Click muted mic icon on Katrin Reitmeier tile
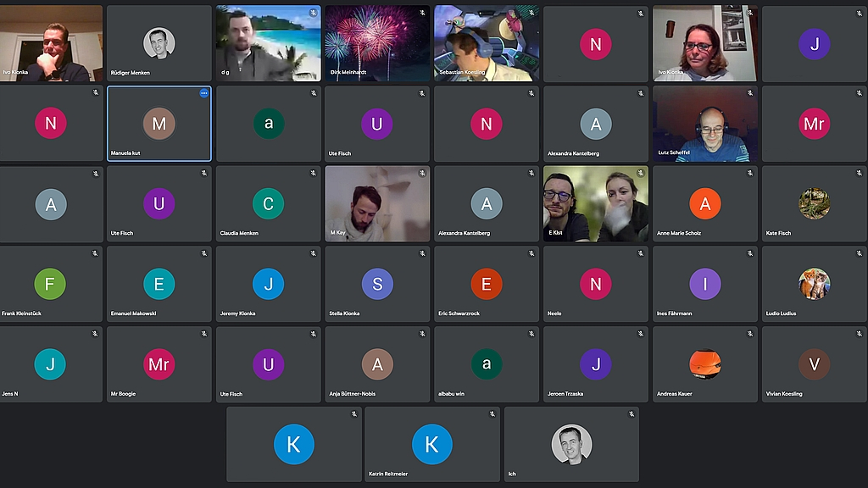The height and width of the screenshot is (488, 868). point(492,413)
